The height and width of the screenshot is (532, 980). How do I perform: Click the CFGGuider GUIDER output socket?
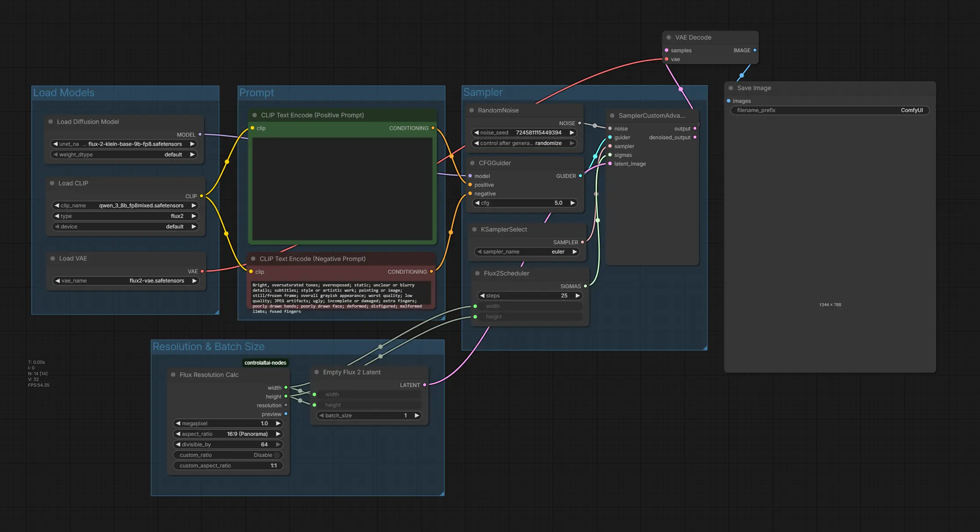(x=581, y=176)
